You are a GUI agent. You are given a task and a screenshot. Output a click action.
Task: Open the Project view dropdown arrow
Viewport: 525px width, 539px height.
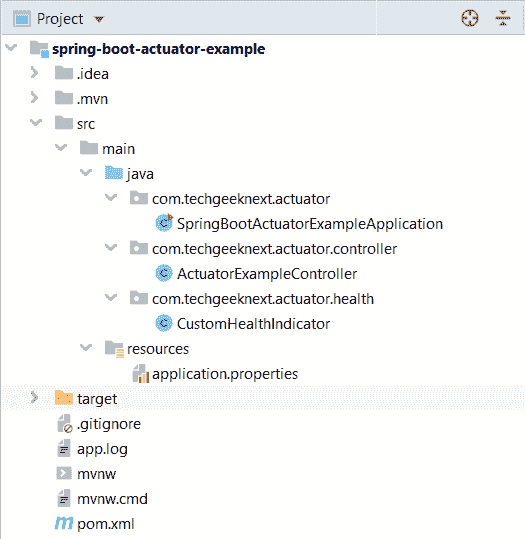coord(99,19)
